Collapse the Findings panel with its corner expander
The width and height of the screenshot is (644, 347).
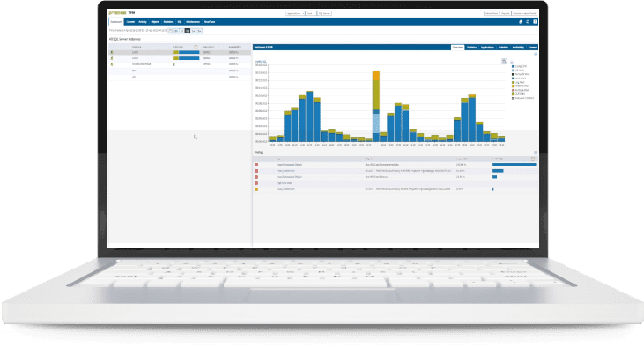coord(535,152)
